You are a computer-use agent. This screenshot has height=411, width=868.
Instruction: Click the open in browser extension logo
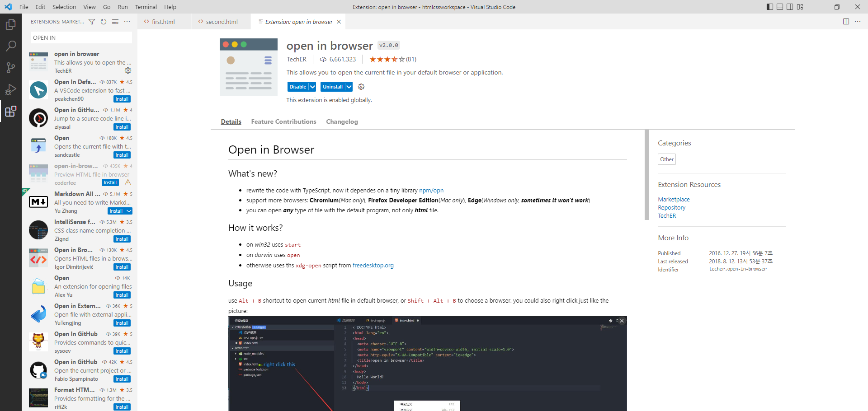(249, 67)
